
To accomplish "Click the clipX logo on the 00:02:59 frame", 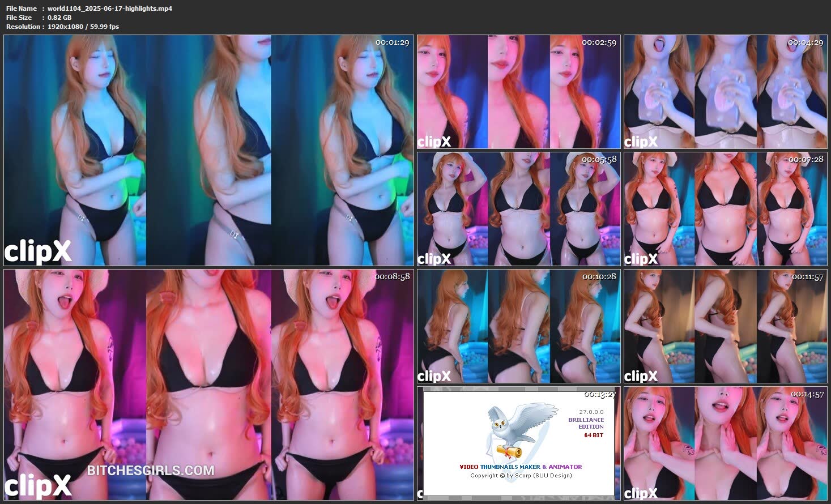I will (434, 141).
